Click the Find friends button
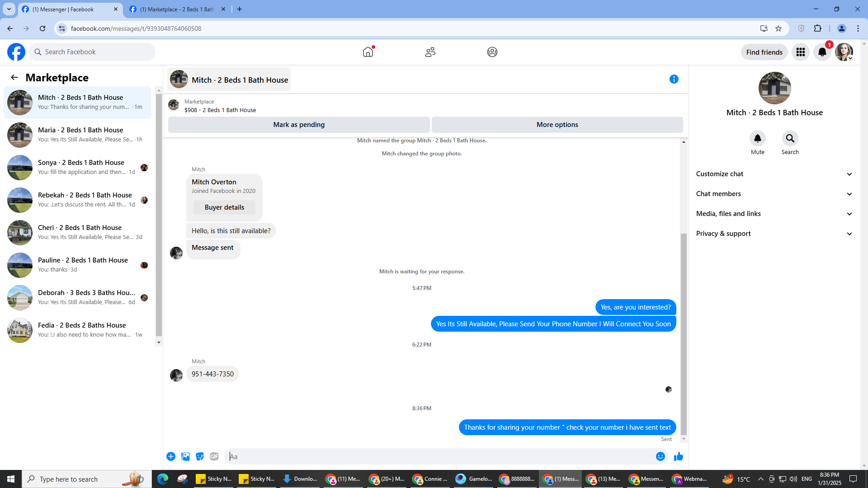 pyautogui.click(x=764, y=52)
